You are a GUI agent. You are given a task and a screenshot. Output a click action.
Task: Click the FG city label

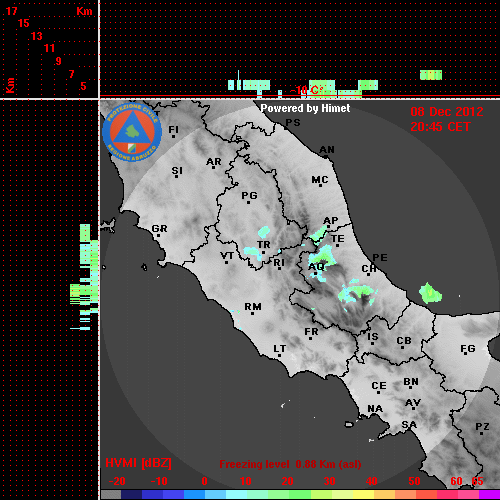click(467, 349)
